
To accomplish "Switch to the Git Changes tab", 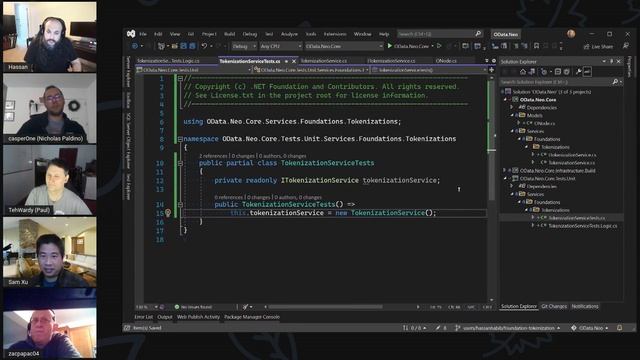I will point(554,306).
